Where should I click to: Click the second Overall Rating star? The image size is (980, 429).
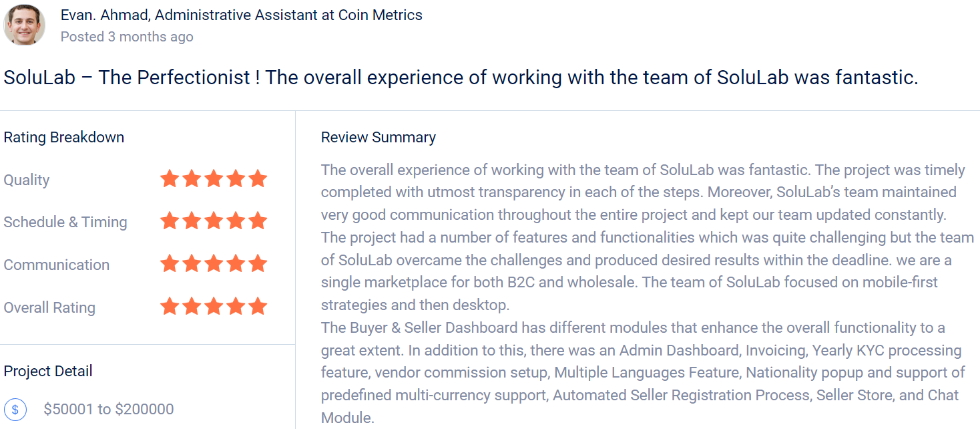[x=192, y=307]
